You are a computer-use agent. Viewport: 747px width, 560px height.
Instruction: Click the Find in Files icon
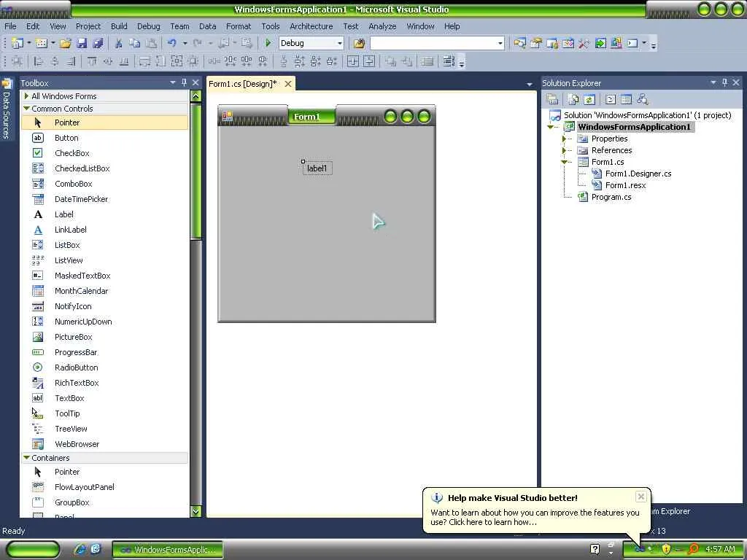(359, 43)
